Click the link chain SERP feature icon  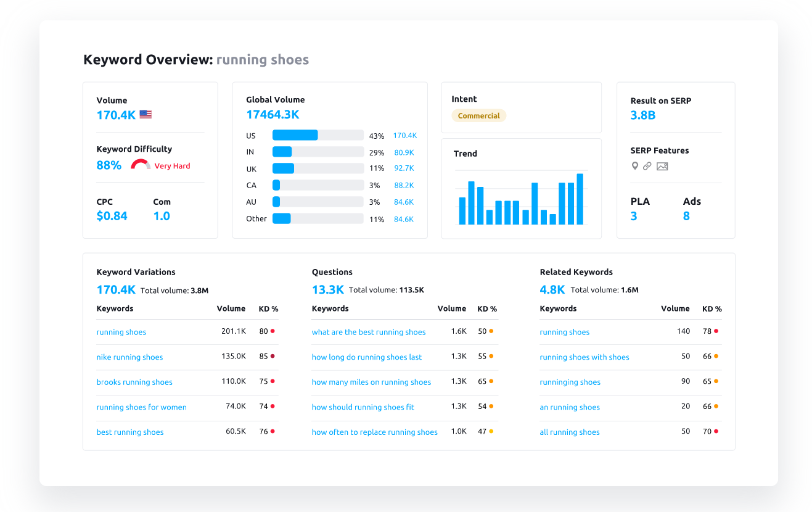(647, 166)
